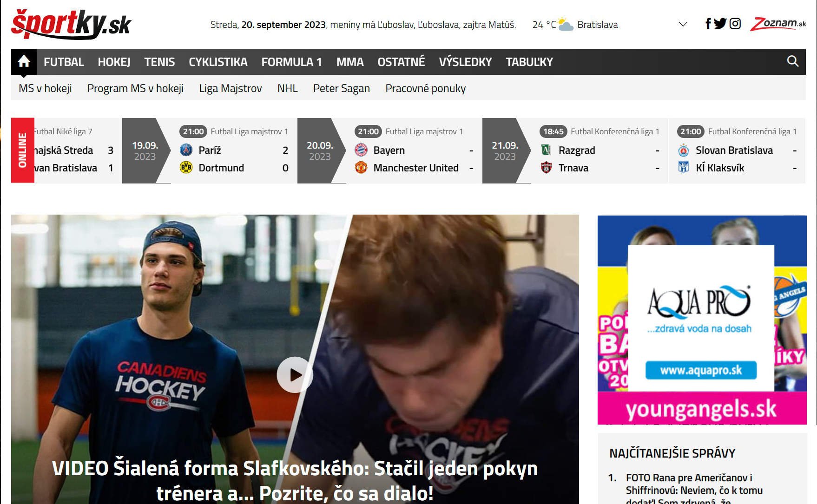Open the search magnifier icon
This screenshot has width=817, height=504.
pyautogui.click(x=792, y=61)
